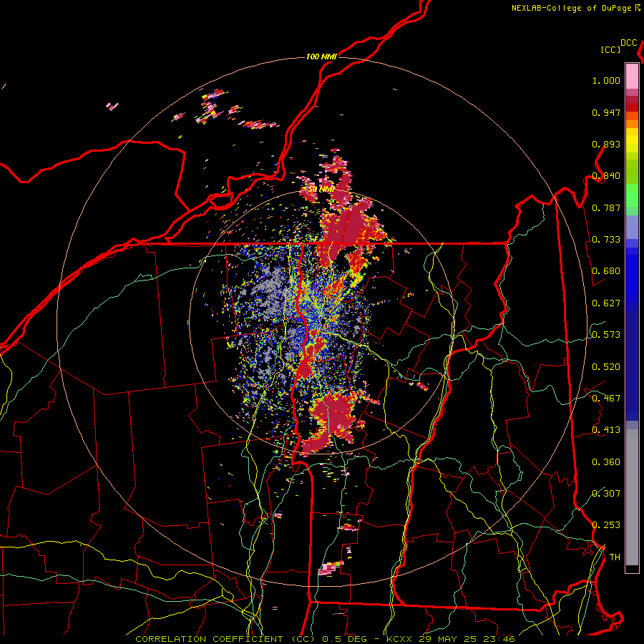Screen dimensions: 644x644
Task: Click the DCC label above the color bar
Action: coord(629,43)
